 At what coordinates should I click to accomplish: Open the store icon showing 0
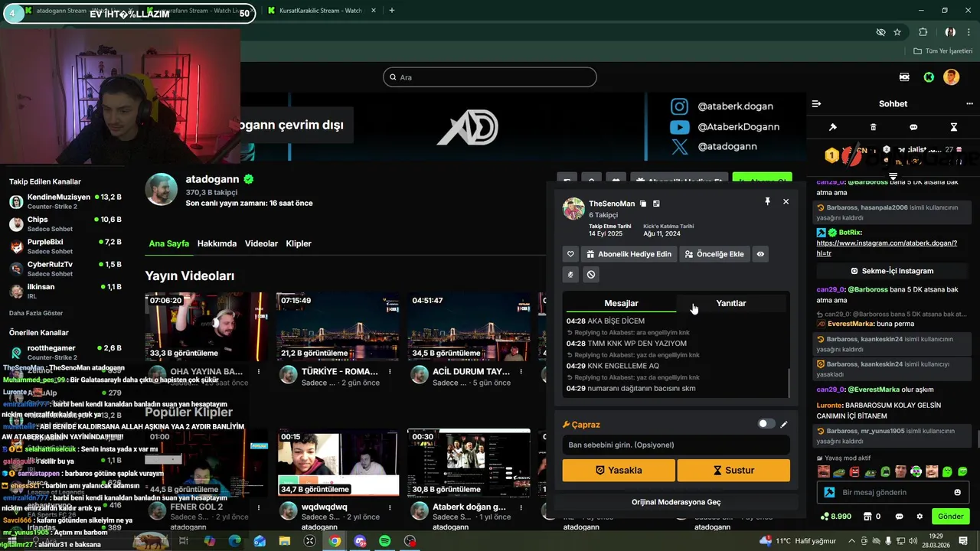[x=871, y=517]
